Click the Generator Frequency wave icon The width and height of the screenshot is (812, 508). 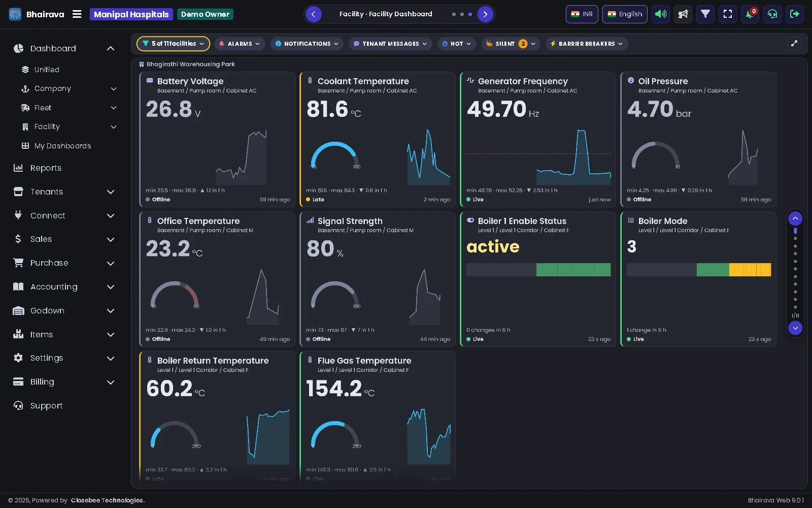[470, 80]
